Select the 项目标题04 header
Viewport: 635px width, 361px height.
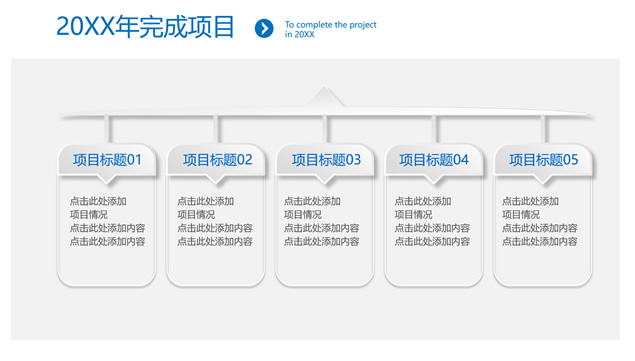434,160
